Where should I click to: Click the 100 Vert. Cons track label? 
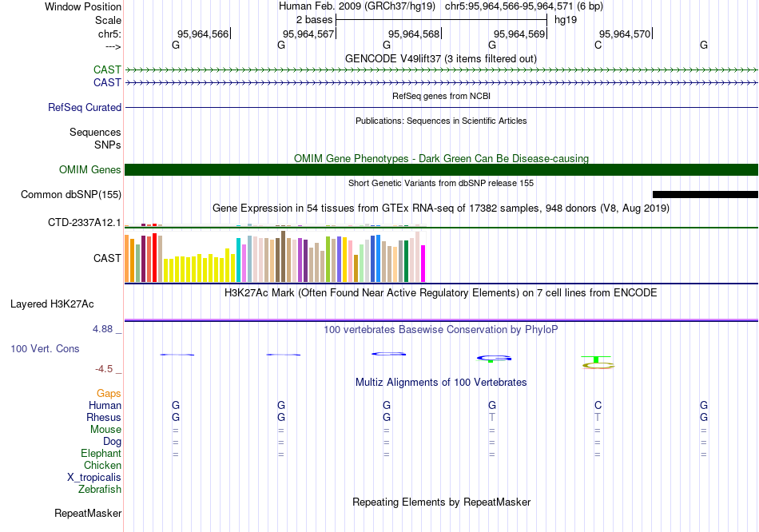45,349
